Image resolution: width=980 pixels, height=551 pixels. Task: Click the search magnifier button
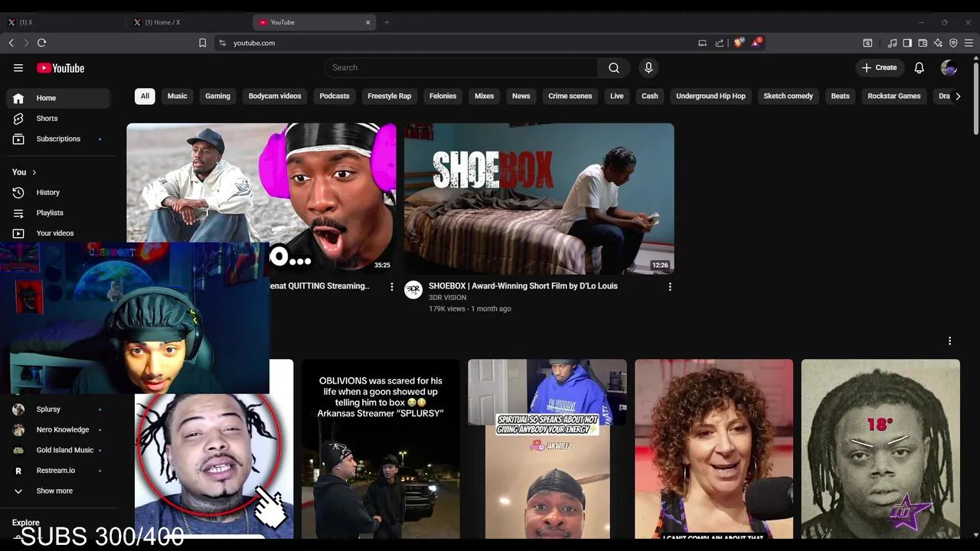(614, 67)
